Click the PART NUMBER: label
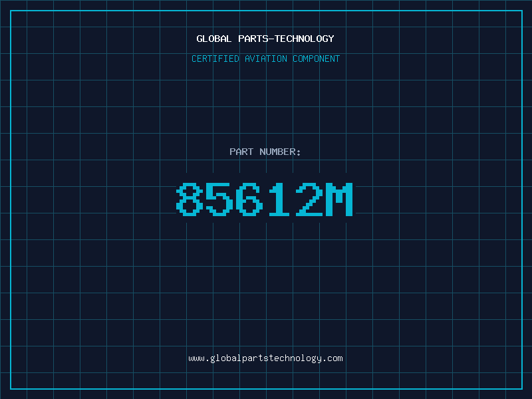The image size is (532, 399). pos(265,152)
